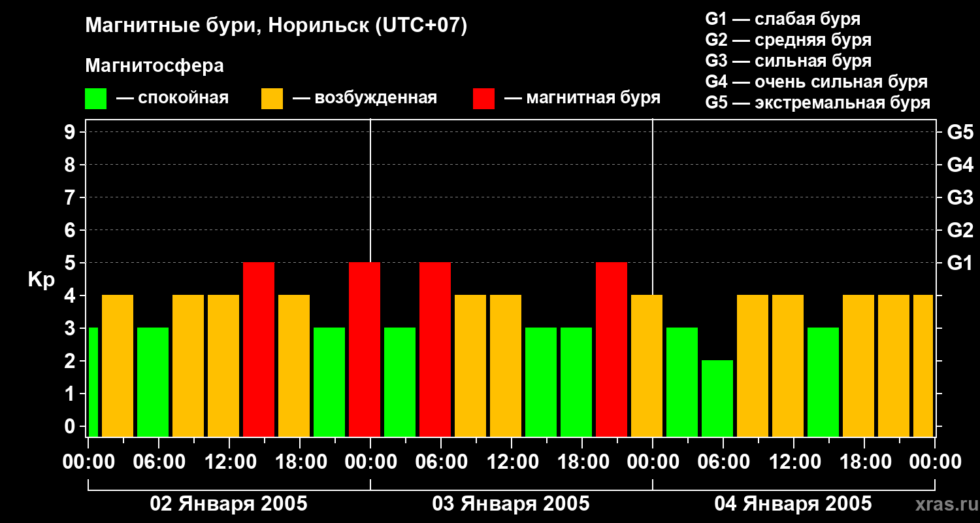Image resolution: width=980 pixels, height=523 pixels.
Task: Click the red bar just before 06:00 on 03 Января
Action: click(x=435, y=349)
